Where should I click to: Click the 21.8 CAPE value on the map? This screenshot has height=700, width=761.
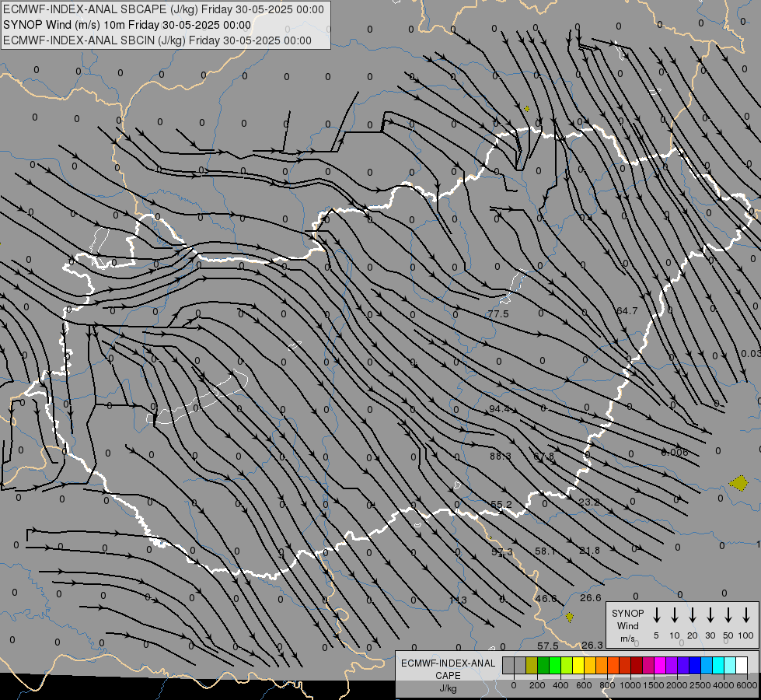(x=590, y=551)
